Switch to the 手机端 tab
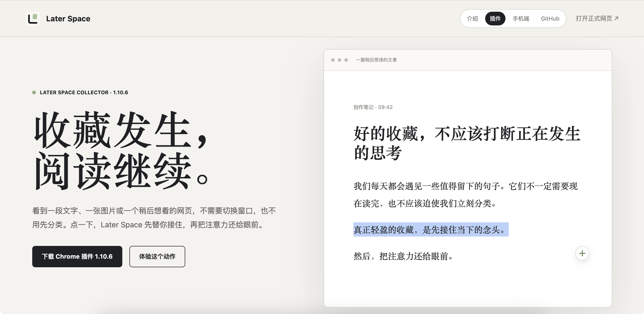 (x=521, y=19)
